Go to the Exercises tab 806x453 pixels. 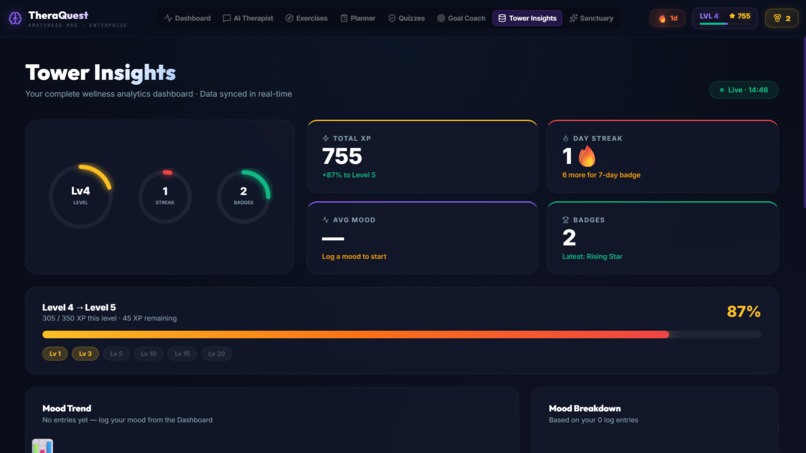pos(306,18)
